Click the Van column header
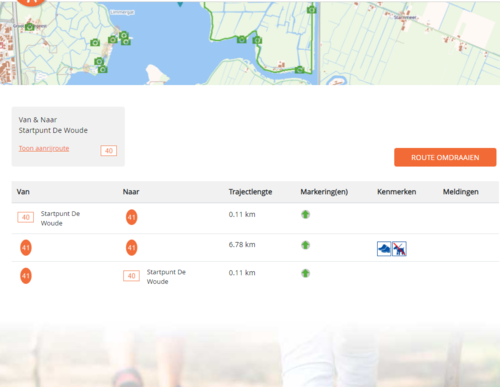This screenshot has height=387, width=500. [23, 192]
